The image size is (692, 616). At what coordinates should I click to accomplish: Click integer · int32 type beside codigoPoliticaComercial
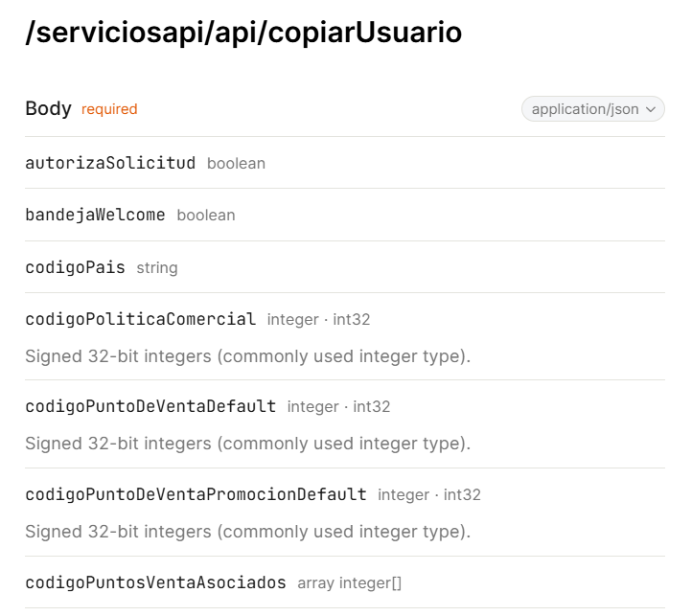click(318, 320)
